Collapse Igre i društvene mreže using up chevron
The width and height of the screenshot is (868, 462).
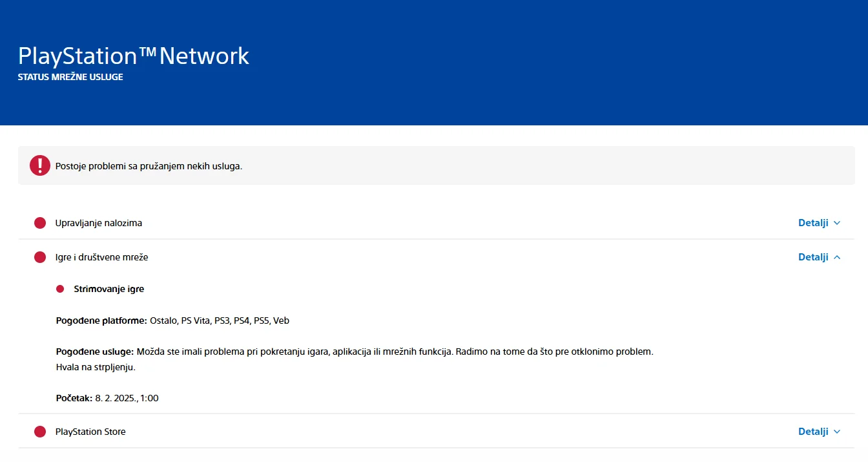coord(837,257)
